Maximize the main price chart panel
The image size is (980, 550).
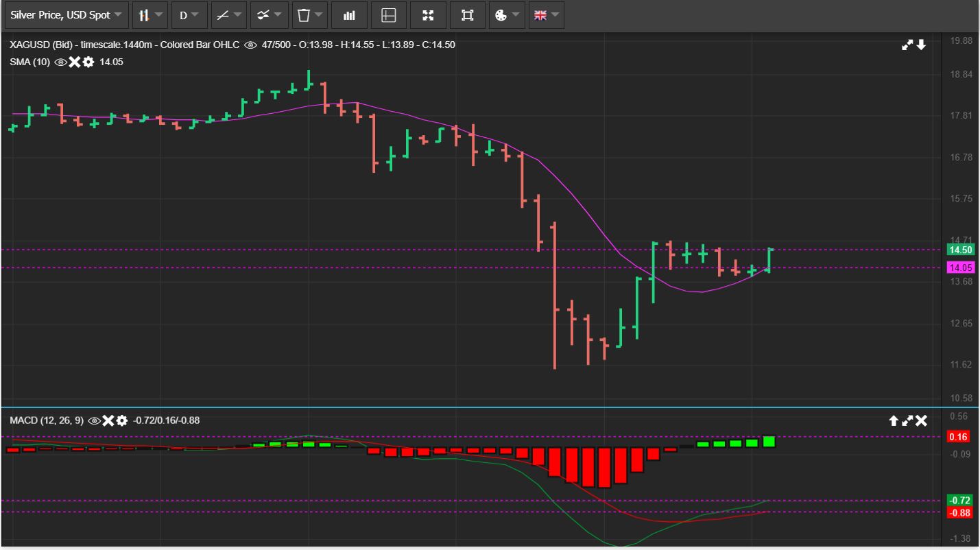pos(907,45)
